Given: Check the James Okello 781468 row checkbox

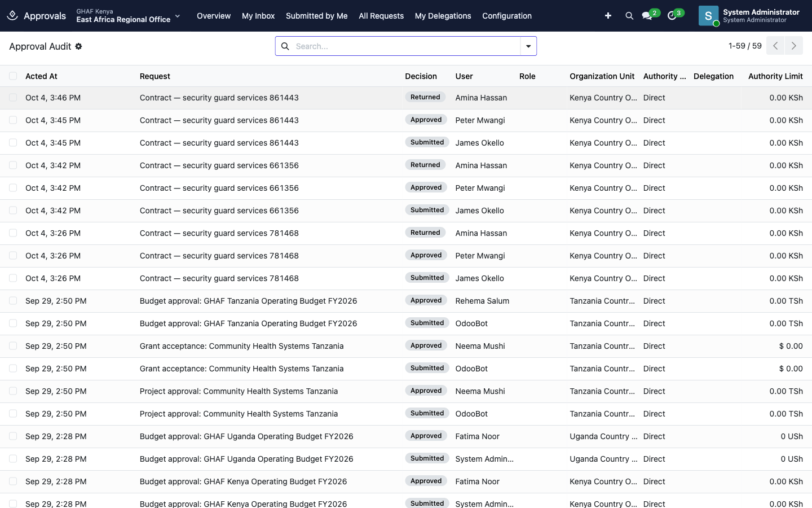Looking at the screenshot, I should click(x=13, y=278).
